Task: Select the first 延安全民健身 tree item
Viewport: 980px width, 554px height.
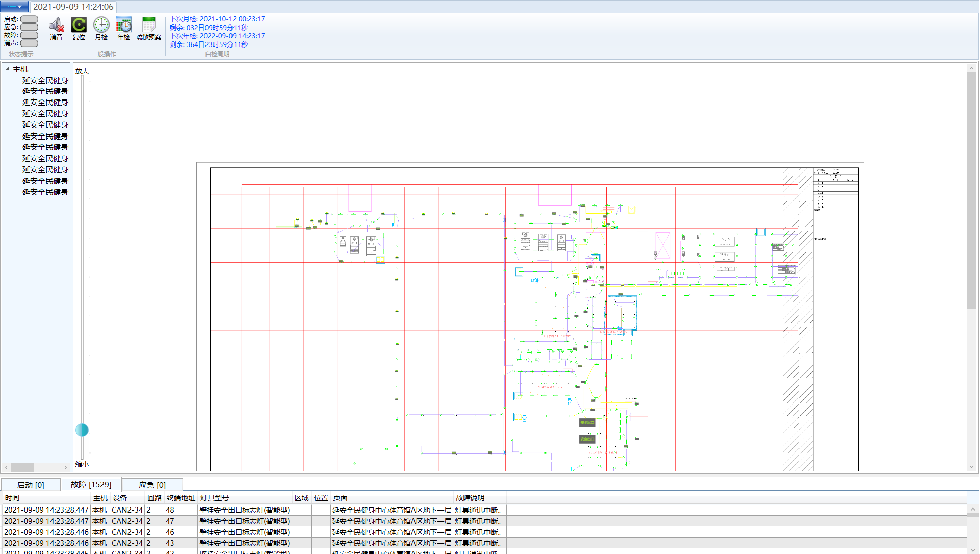Action: [45, 81]
